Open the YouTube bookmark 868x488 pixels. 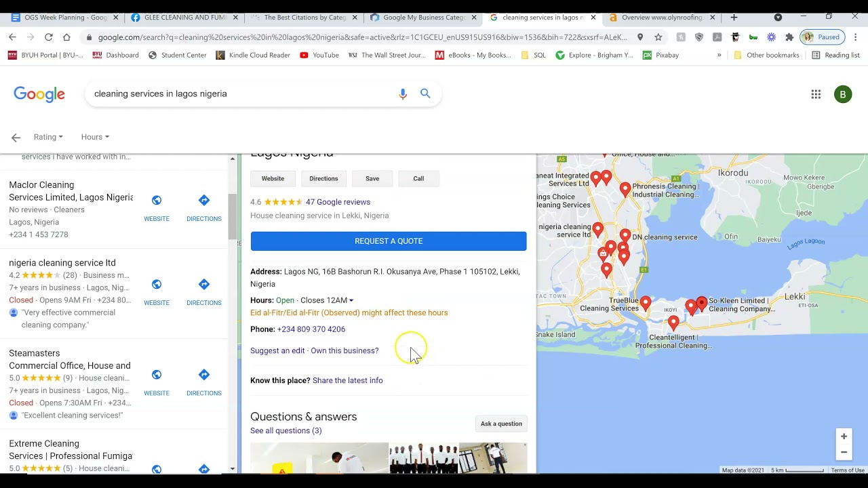click(319, 55)
